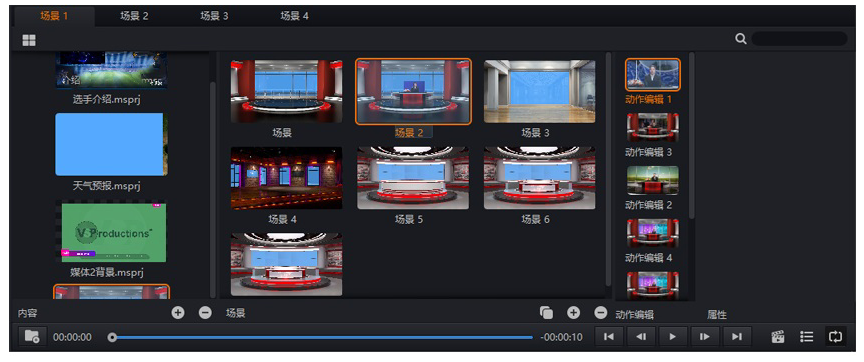Play the timeline

click(672, 336)
